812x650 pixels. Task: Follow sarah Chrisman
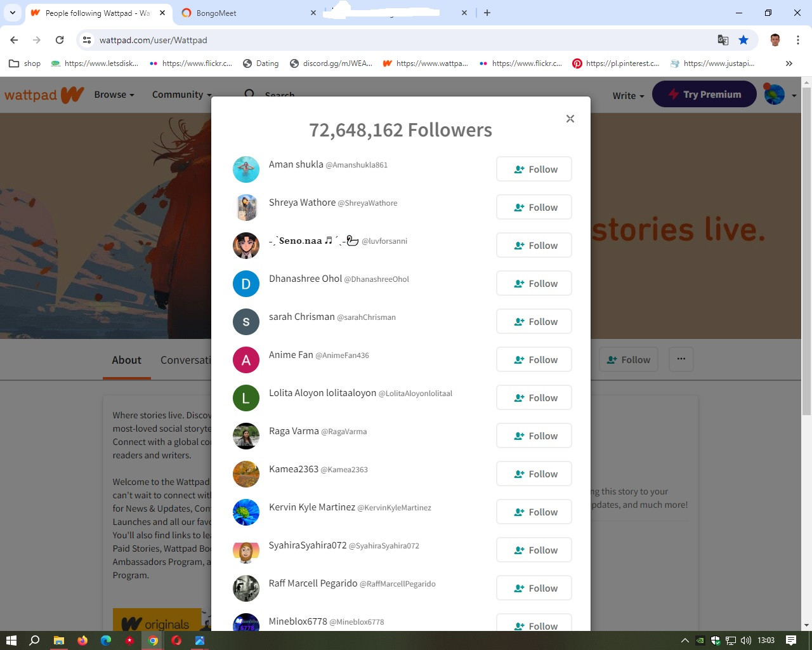(534, 322)
